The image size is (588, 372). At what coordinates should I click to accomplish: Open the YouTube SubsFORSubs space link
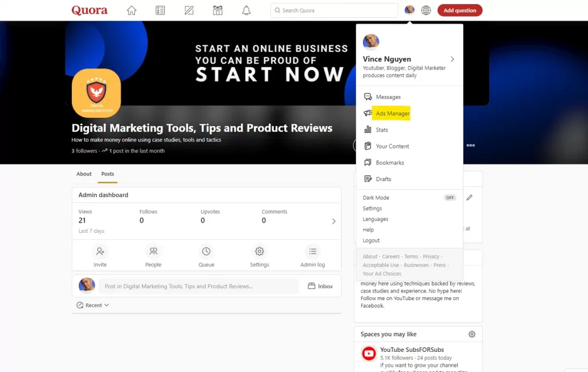pyautogui.click(x=412, y=350)
